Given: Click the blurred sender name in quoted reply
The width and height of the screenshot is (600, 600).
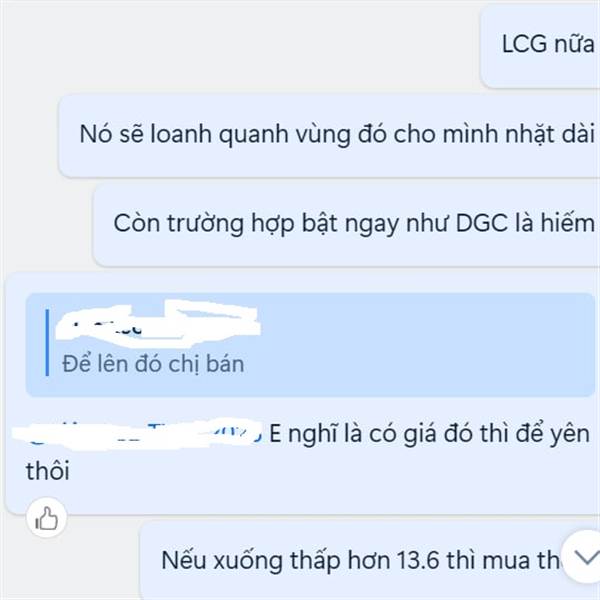Looking at the screenshot, I should [158, 324].
